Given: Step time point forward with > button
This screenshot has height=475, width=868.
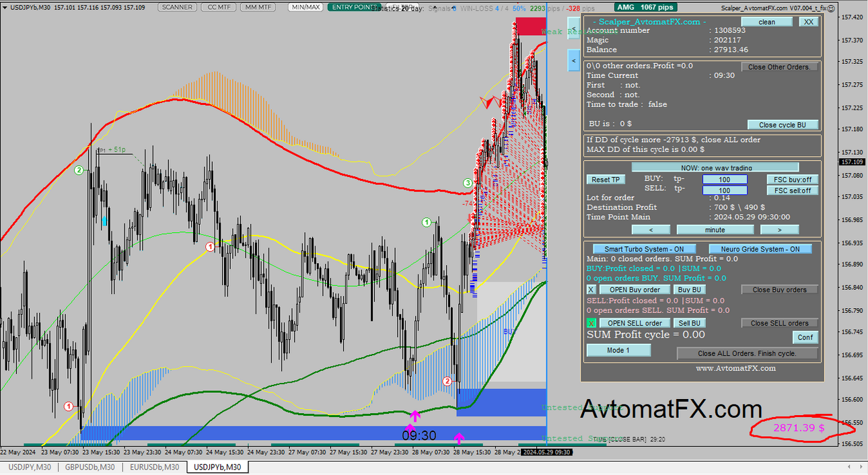Looking at the screenshot, I should tap(779, 229).
